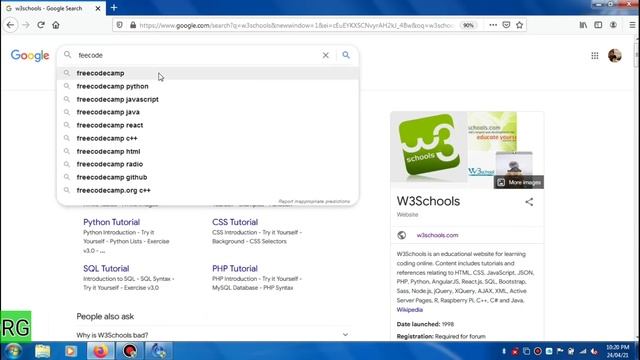The height and width of the screenshot is (360, 640).
Task: Reload the page with the refresh icon
Action: 41,25
